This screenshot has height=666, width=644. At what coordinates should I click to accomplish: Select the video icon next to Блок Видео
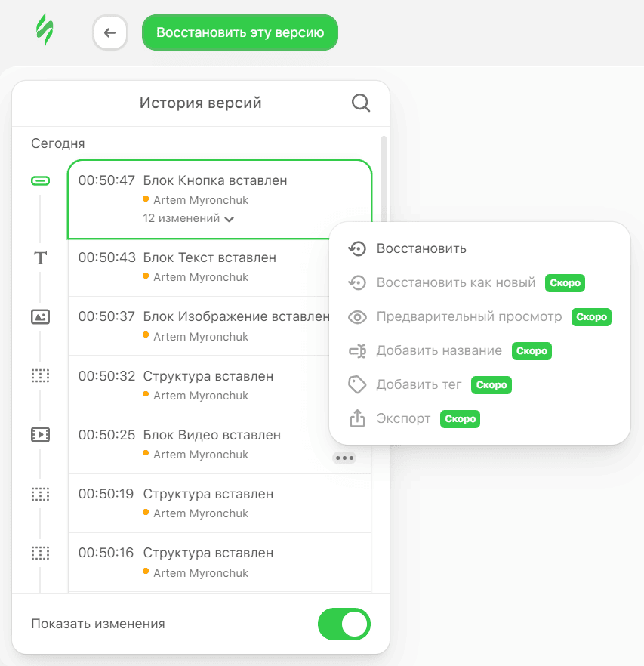click(x=40, y=434)
